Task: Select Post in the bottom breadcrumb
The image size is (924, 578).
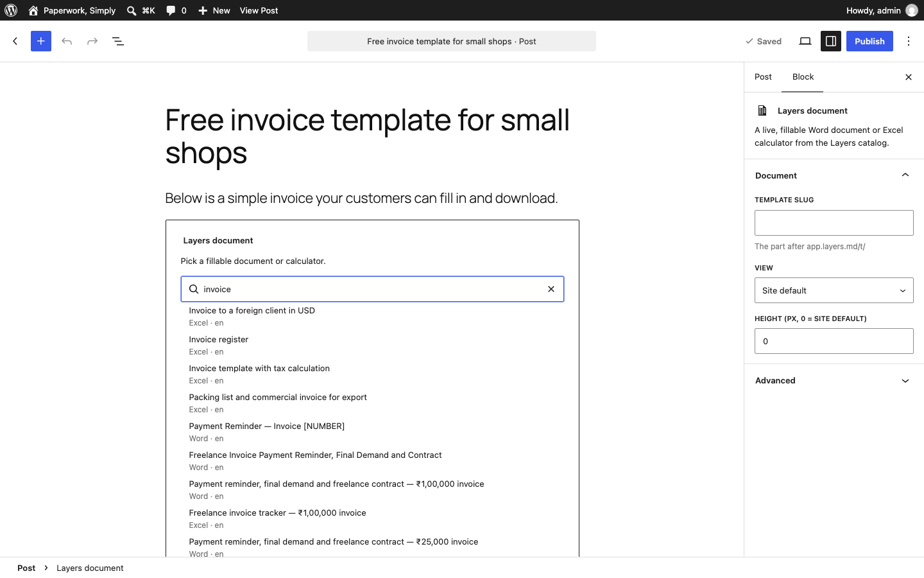Action: click(x=26, y=568)
